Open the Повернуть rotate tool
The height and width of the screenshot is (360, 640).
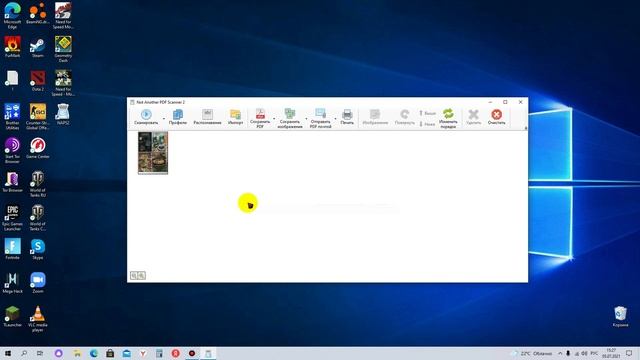pos(404,117)
